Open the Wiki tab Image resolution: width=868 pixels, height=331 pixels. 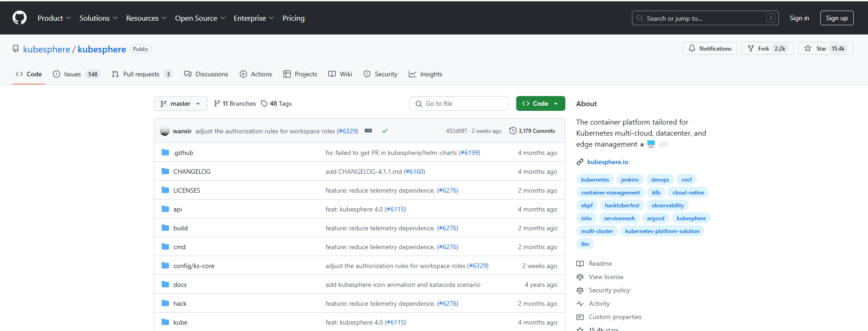tap(340, 74)
